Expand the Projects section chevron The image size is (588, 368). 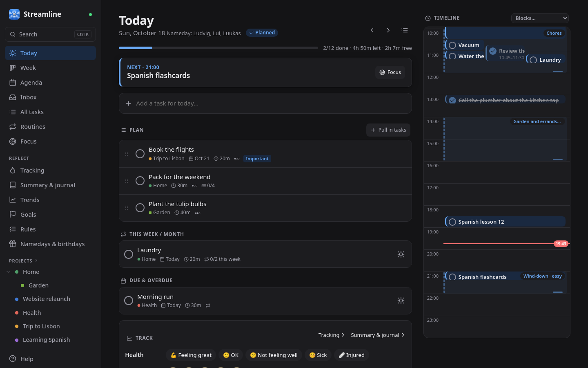36,260
